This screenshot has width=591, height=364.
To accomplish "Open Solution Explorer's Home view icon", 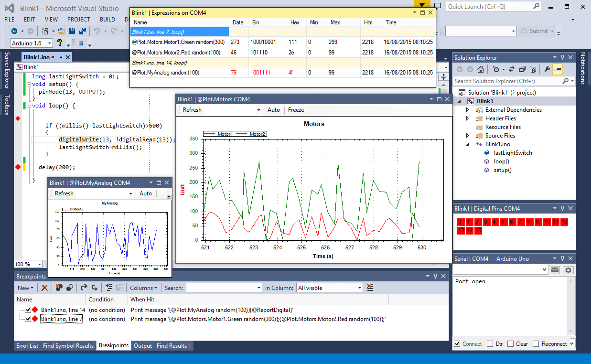I will point(481,69).
